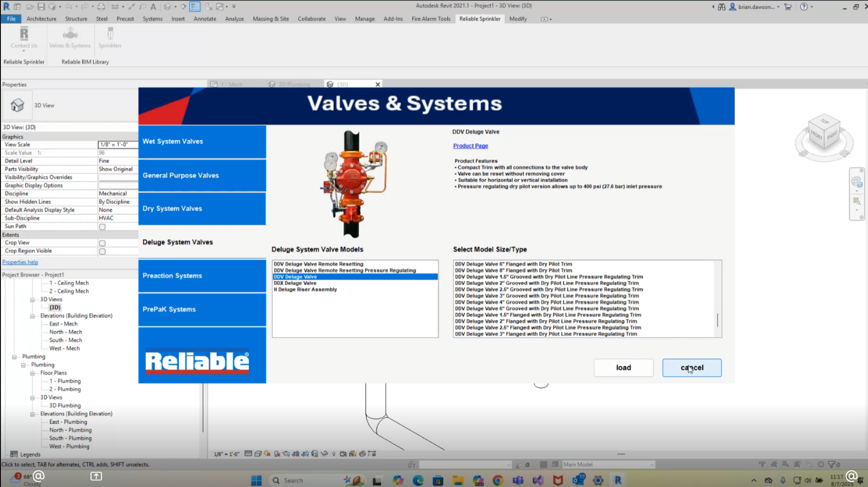Click the Temporary Hide/Isolate glasses icon
The width and height of the screenshot is (868, 487).
click(324, 454)
